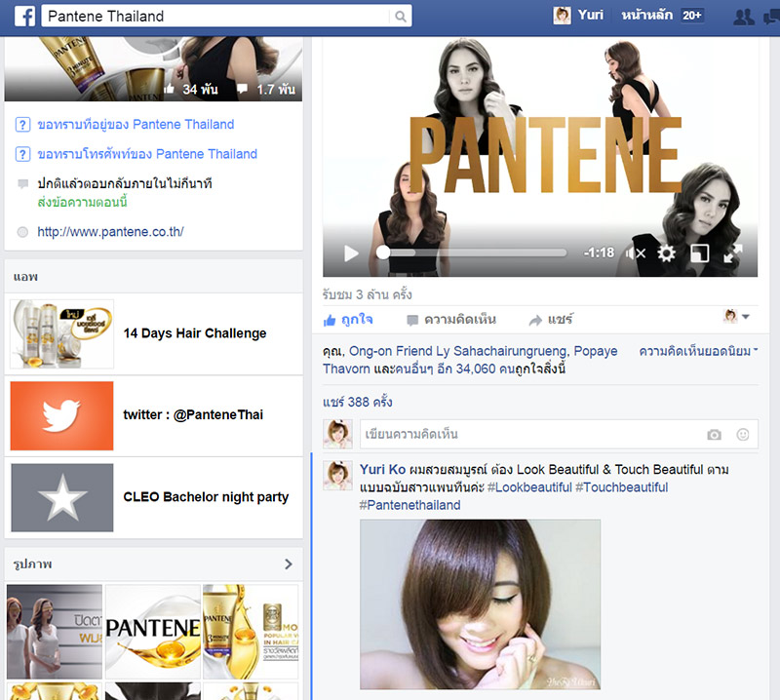Expand the photos (รูปภาพ) section arrow
Viewport: 780px width, 700px height.
(x=289, y=564)
